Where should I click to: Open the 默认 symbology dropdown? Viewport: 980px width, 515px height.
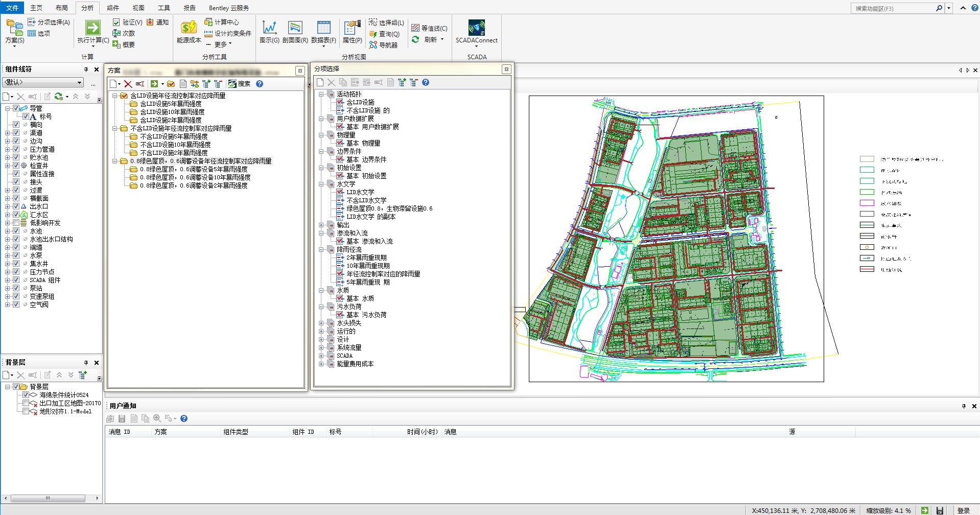click(43, 82)
